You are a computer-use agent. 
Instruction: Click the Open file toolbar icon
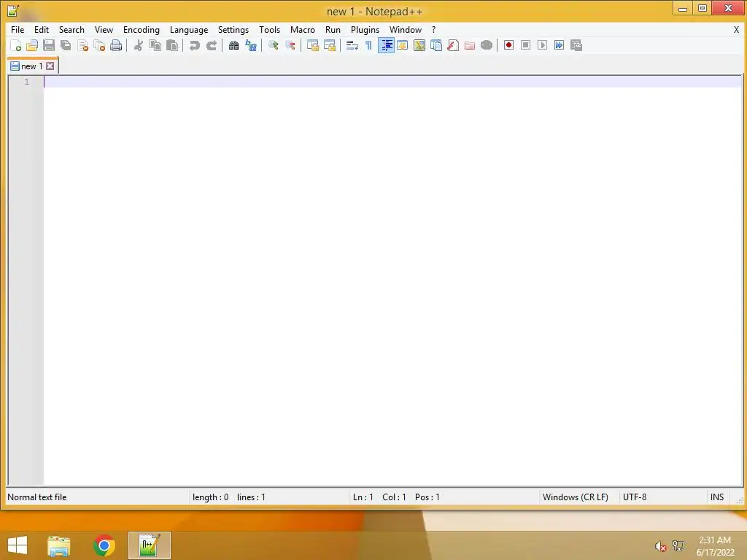32,45
